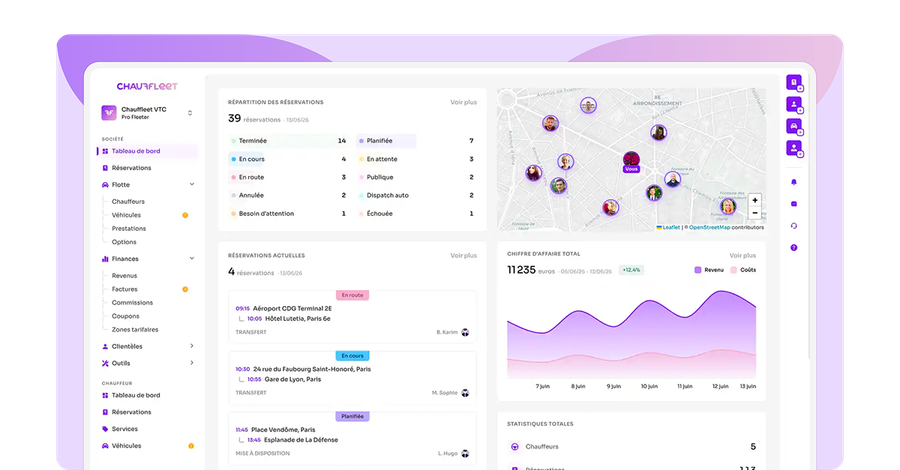Open support via the headset icon
This screenshot has width=900, height=470.
coord(794,226)
